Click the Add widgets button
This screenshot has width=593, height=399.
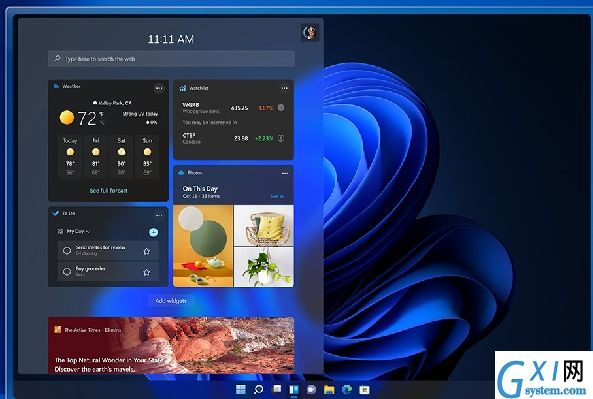[x=171, y=301]
